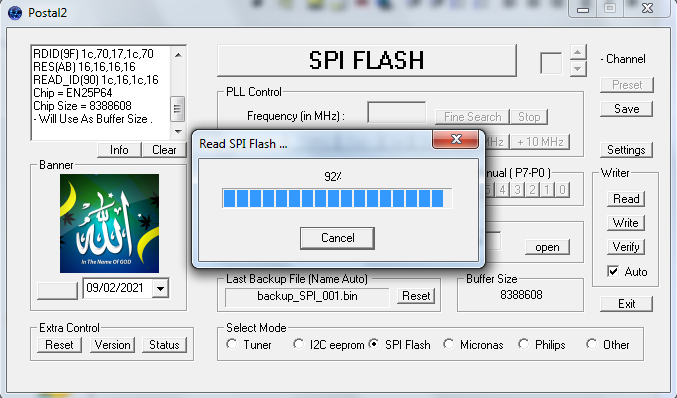Click the Version button in Extra Control
Screen dimensions: 677x398
pyautogui.click(x=112, y=345)
